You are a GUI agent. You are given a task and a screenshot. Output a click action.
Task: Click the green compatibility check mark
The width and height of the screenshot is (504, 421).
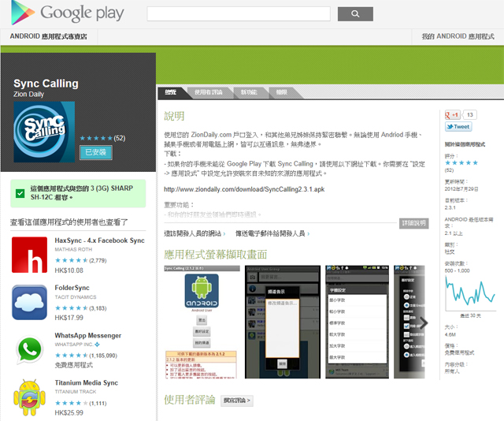20,193
